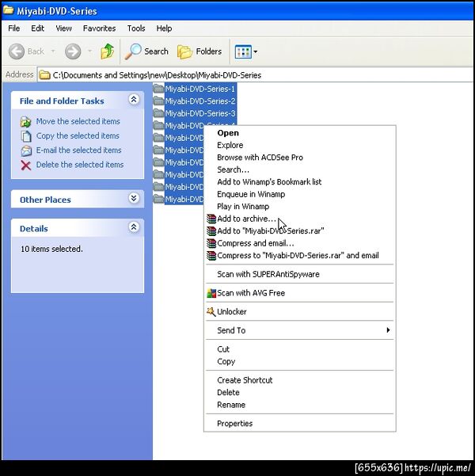The width and height of the screenshot is (475, 476).
Task: Collapse the File and Folder Tasks panel
Action: click(x=134, y=100)
